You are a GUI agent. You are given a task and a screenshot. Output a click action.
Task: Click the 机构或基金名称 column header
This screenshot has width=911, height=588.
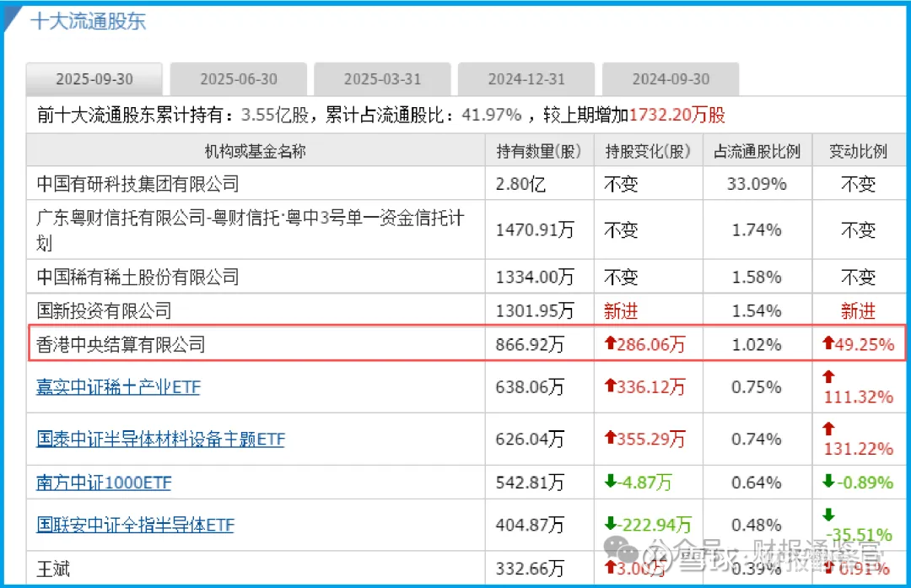[x=255, y=151]
